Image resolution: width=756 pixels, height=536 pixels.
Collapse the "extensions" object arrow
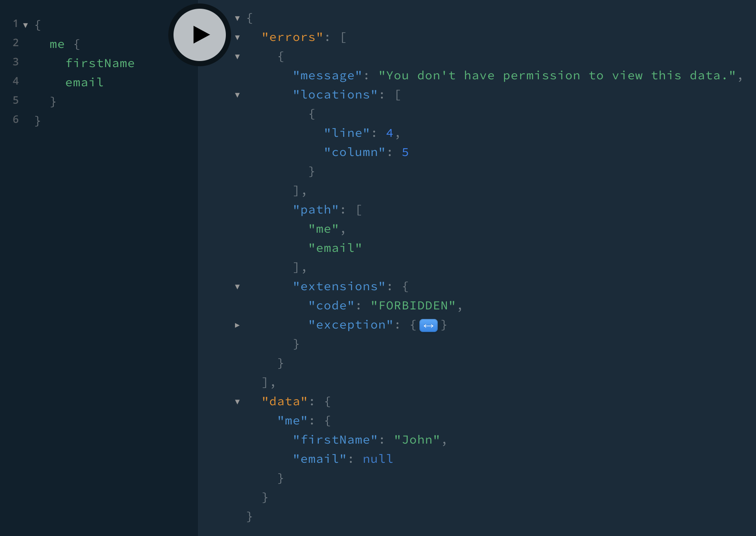(237, 287)
